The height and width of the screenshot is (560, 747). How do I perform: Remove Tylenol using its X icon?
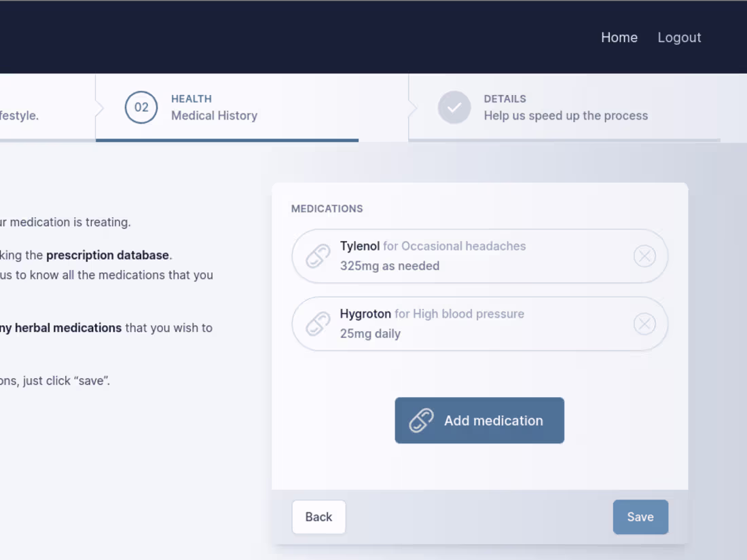[644, 256]
